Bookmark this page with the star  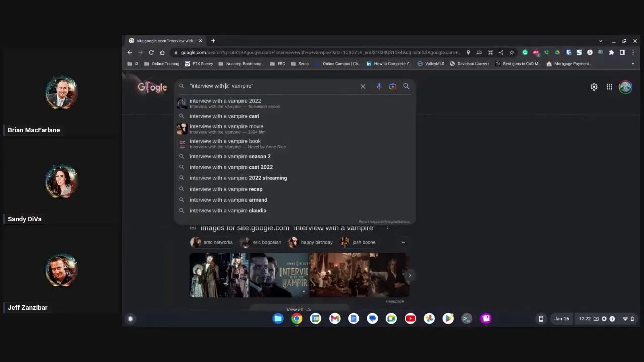(x=512, y=52)
